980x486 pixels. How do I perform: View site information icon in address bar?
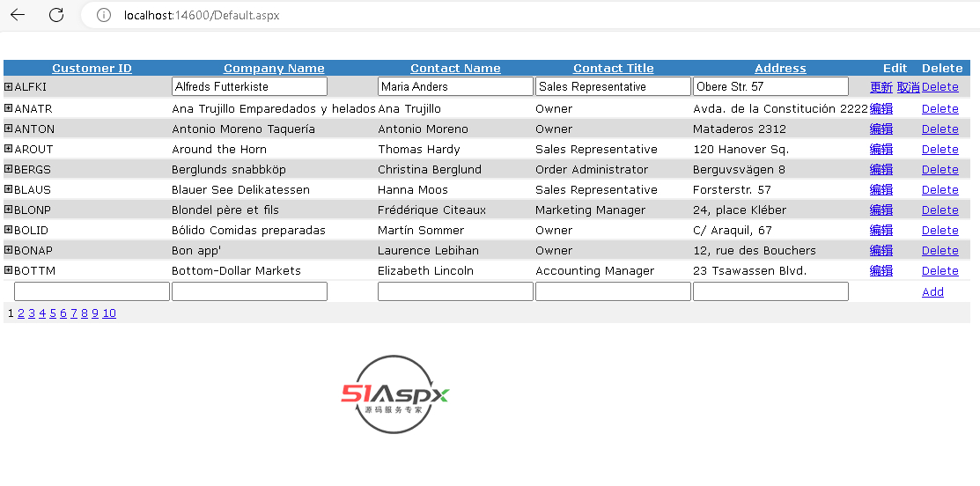(104, 15)
